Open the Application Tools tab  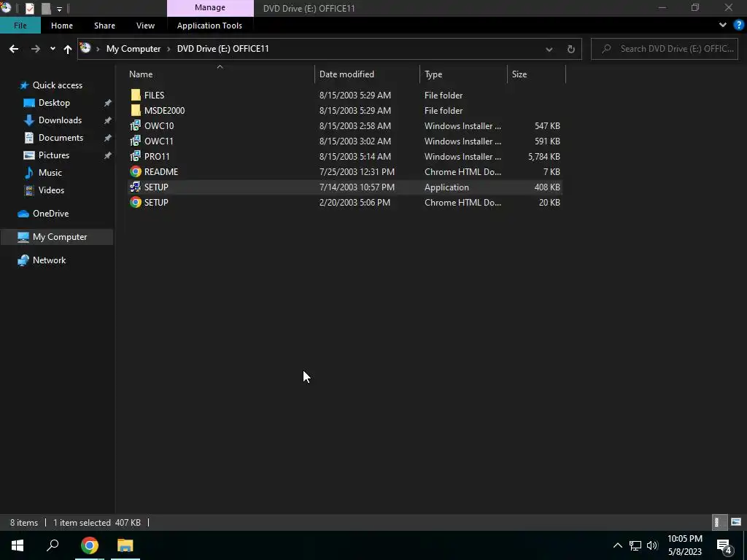pos(209,26)
